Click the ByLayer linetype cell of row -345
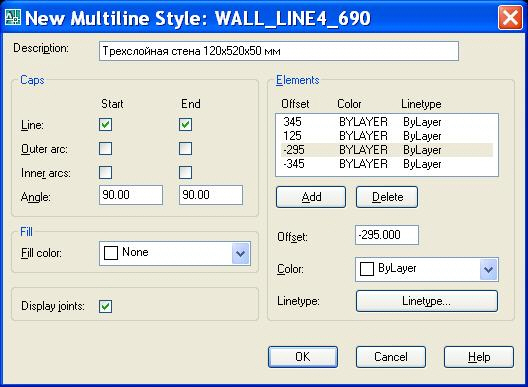This screenshot has height=387, width=528. point(422,164)
